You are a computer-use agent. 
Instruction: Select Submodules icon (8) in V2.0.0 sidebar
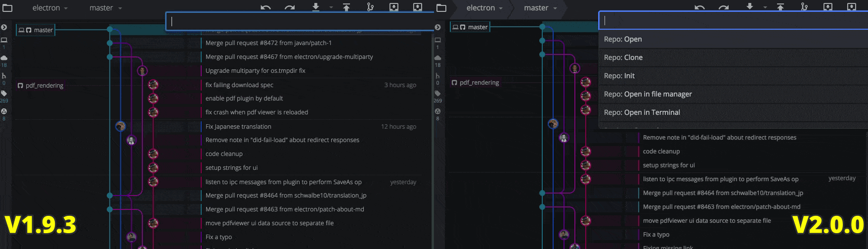(x=437, y=111)
